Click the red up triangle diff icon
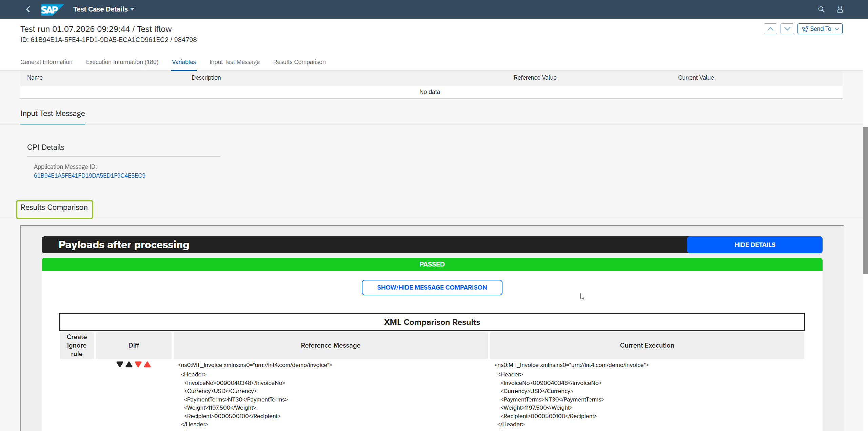The image size is (868, 431). pyautogui.click(x=147, y=365)
